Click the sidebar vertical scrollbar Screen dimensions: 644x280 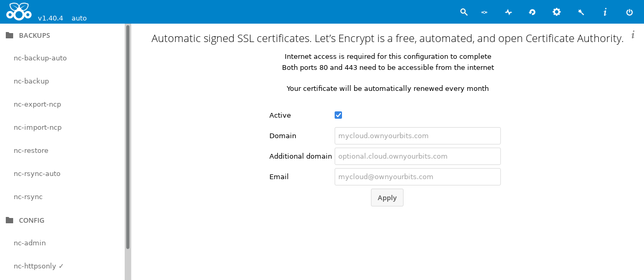coord(128,137)
